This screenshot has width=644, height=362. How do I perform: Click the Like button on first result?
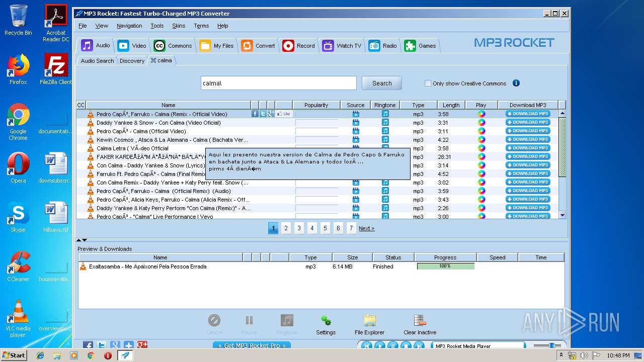(x=284, y=114)
